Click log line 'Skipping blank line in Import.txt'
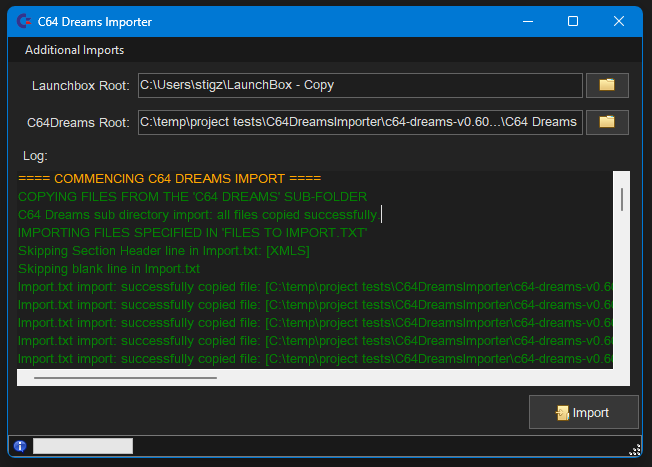This screenshot has width=652, height=467. tap(109, 269)
